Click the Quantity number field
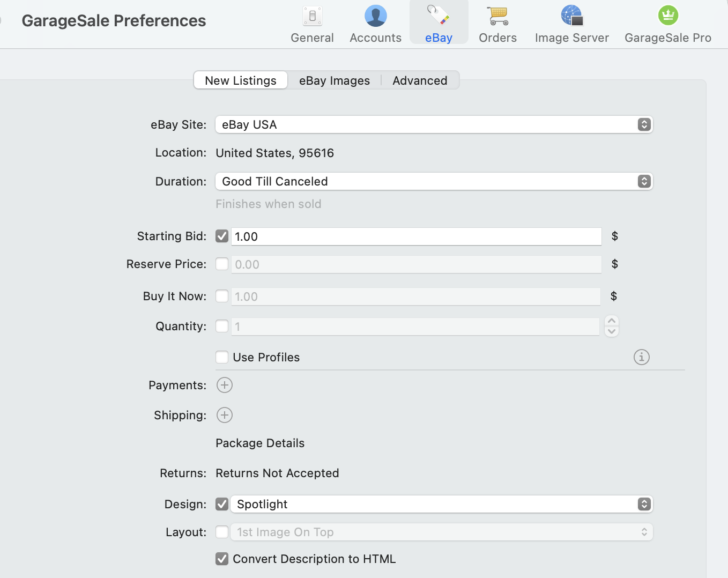Viewport: 728px width, 578px height. click(415, 327)
